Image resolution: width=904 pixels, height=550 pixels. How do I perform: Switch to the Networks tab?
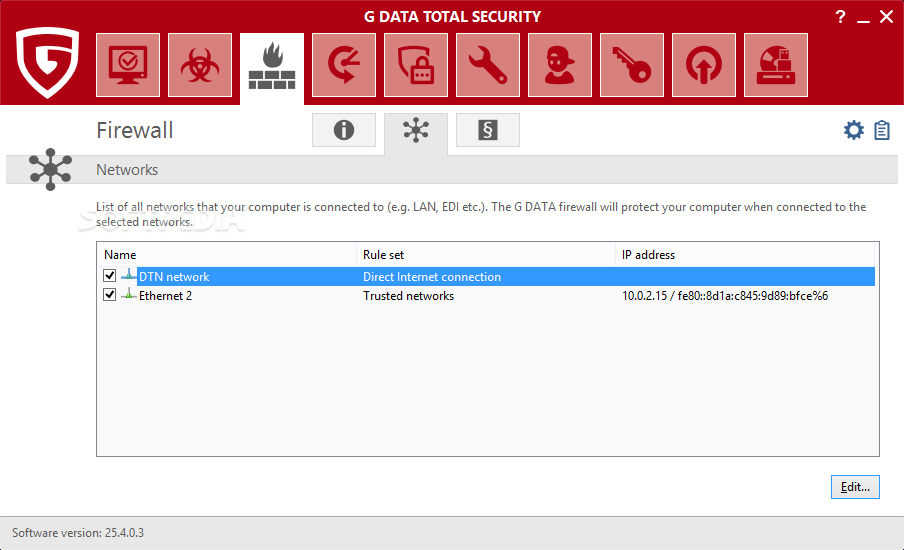pos(416,133)
